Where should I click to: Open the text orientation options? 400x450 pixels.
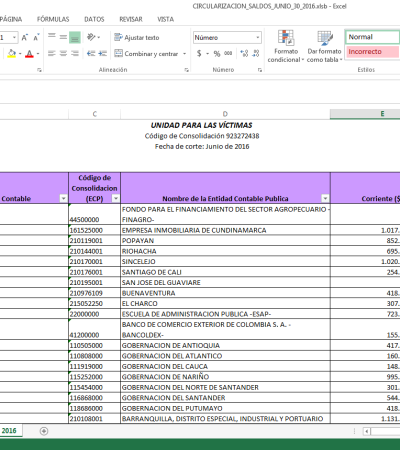tap(93, 37)
